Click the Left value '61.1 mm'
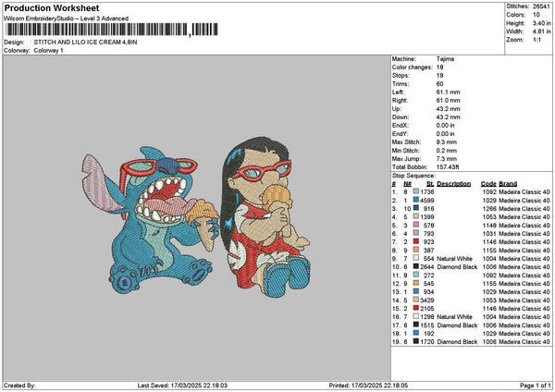555x392 pixels. [448, 92]
